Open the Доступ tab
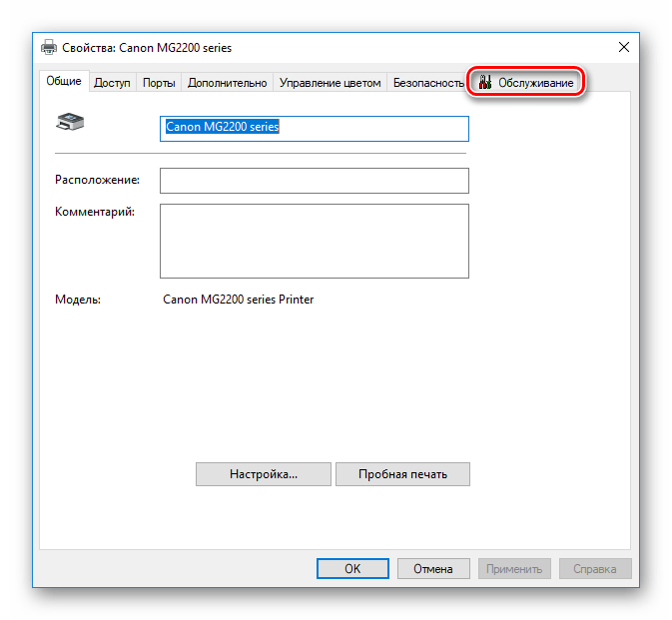The height and width of the screenshot is (620, 672). click(112, 84)
